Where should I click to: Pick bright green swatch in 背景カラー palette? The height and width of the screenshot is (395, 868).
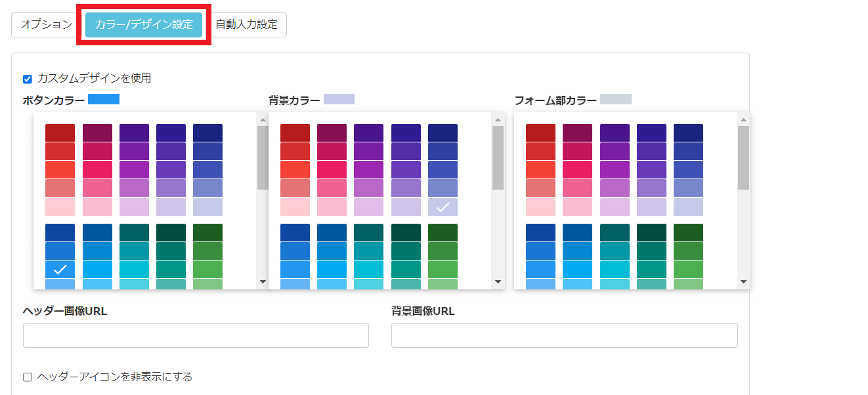(443, 269)
